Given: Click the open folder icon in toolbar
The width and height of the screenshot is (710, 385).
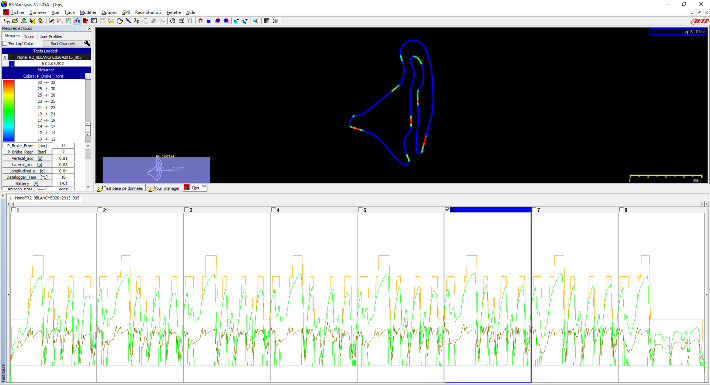Looking at the screenshot, I should (15, 21).
